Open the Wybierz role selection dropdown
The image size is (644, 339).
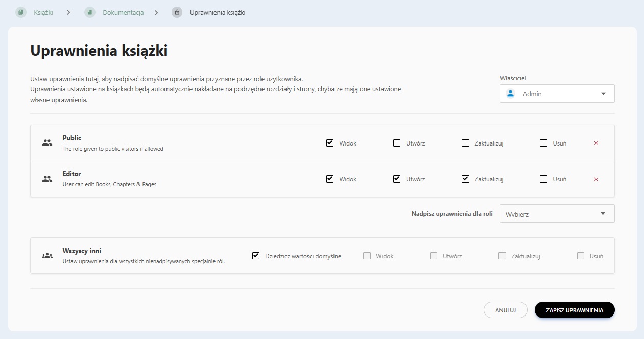(557, 214)
